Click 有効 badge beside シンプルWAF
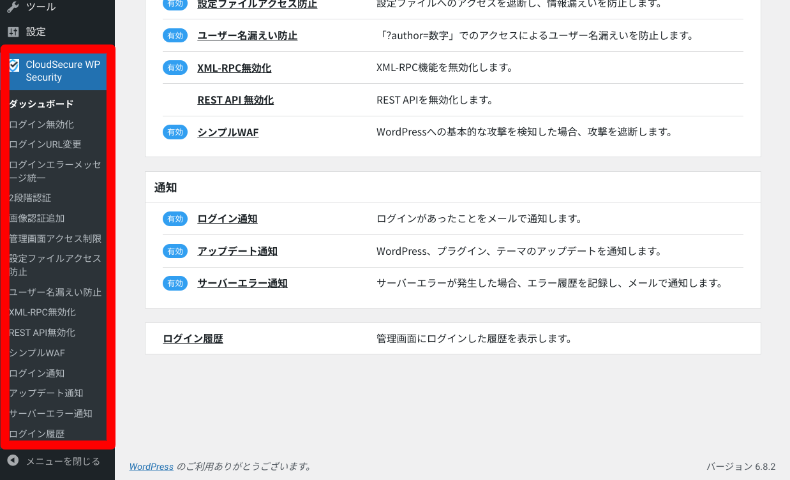790x480 pixels. [175, 132]
